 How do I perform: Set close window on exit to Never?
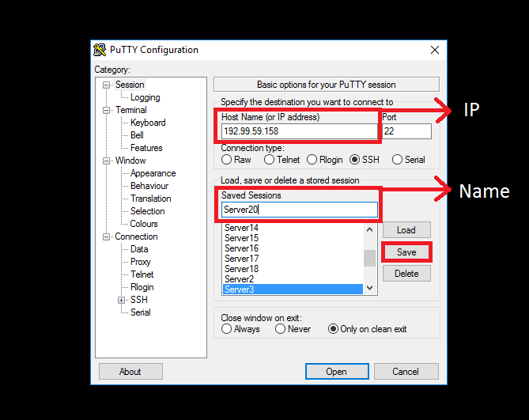pyautogui.click(x=281, y=329)
